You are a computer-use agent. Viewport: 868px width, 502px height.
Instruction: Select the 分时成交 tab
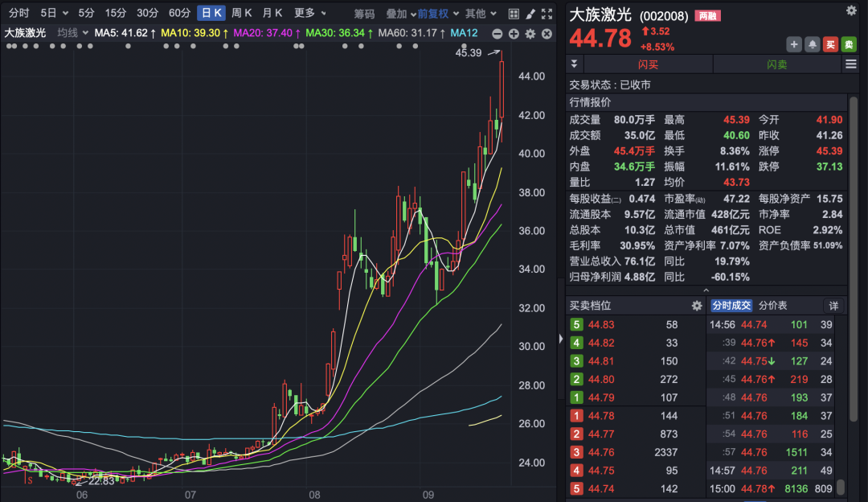point(731,306)
